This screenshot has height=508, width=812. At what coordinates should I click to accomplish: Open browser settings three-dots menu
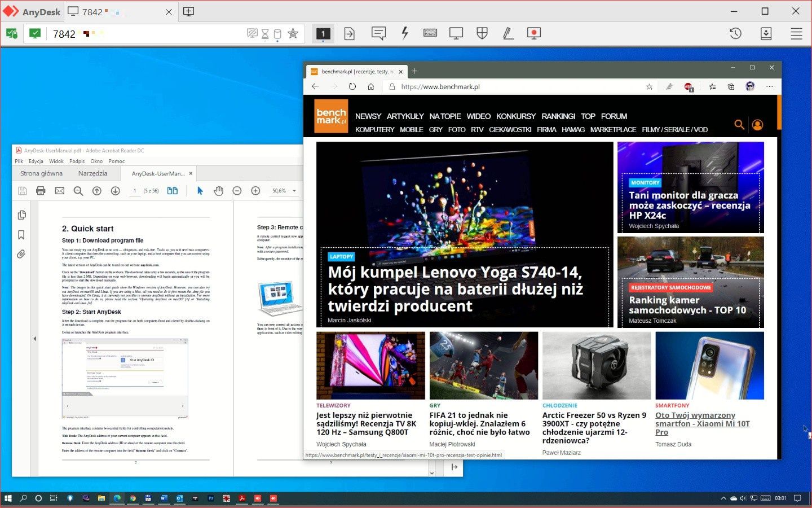770,87
